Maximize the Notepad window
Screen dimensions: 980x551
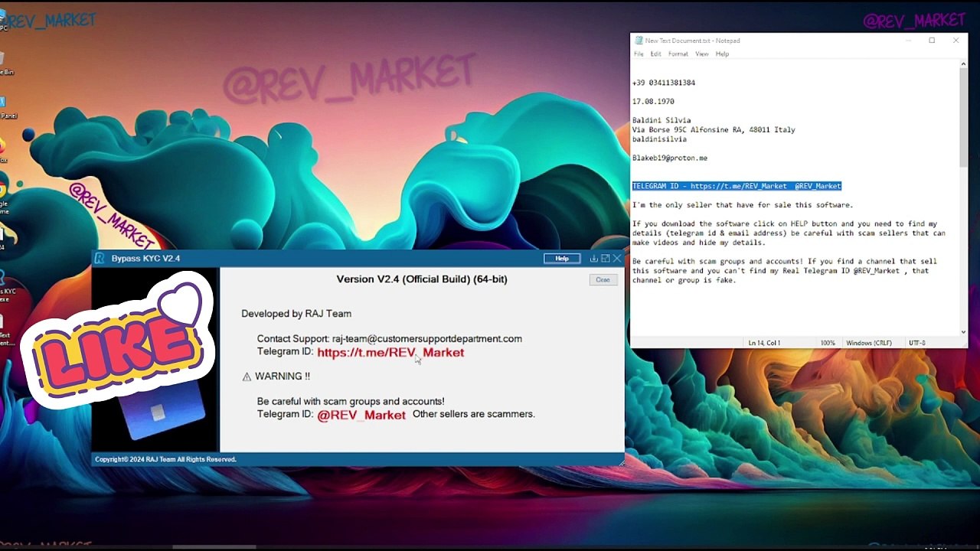click(x=932, y=41)
